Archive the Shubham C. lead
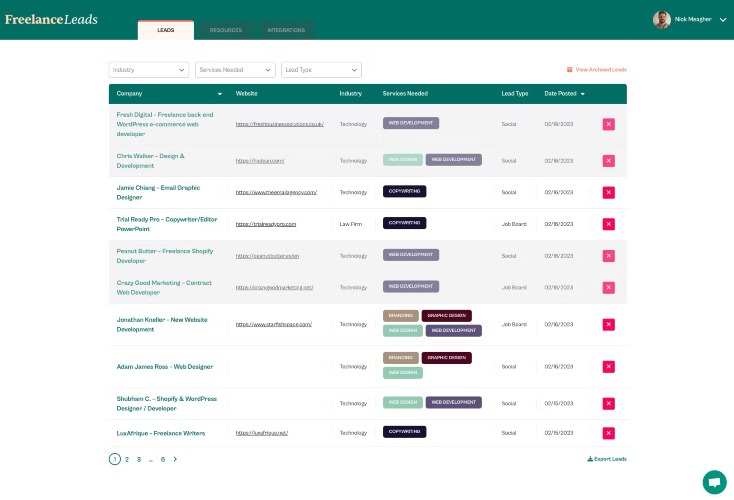This screenshot has height=500, width=734. (x=608, y=404)
